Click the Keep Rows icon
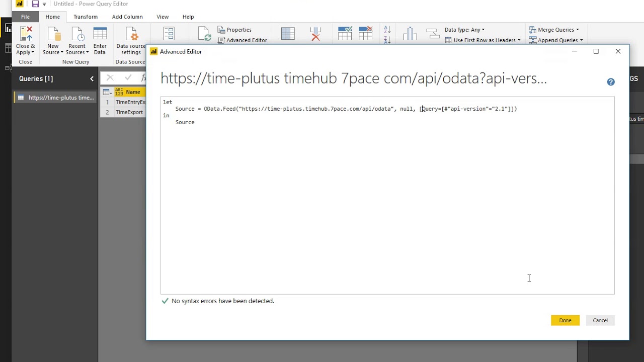This screenshot has height=362, width=644. click(x=345, y=34)
